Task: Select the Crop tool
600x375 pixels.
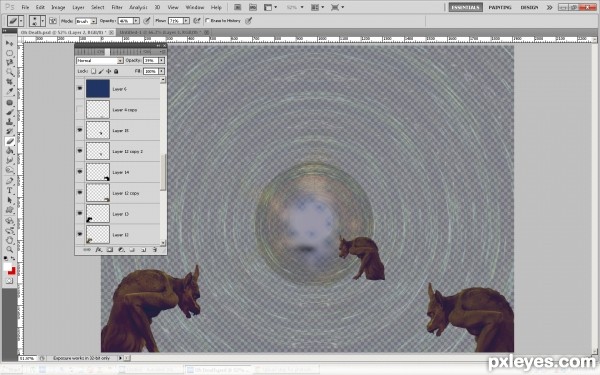Action: click(10, 82)
